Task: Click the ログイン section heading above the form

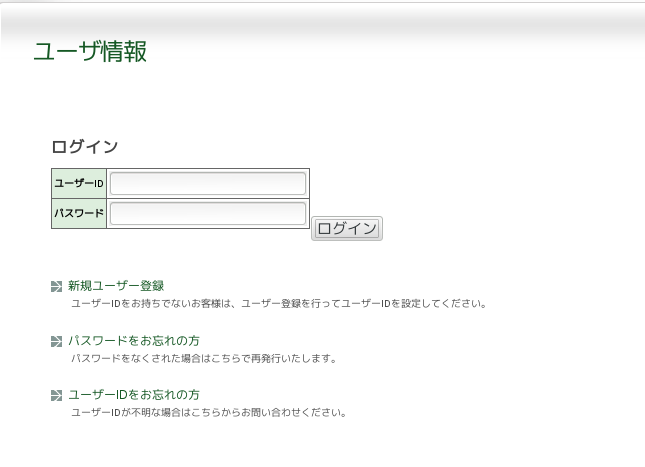Action: [85, 147]
